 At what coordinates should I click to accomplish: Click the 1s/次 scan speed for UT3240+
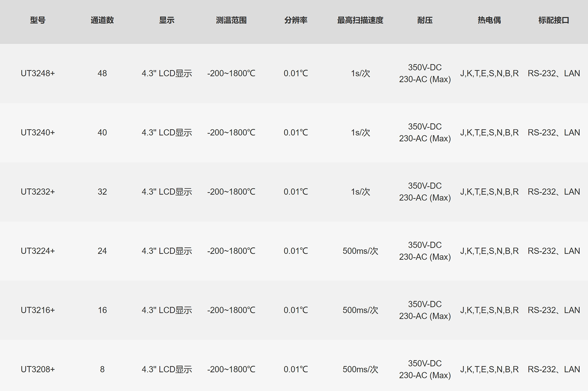pos(360,132)
